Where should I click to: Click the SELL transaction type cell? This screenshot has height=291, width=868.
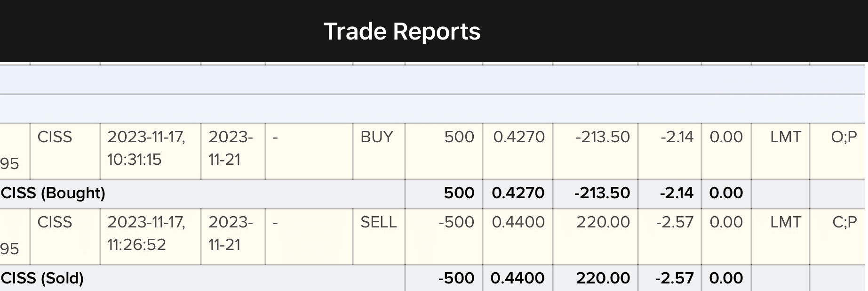tap(378, 222)
